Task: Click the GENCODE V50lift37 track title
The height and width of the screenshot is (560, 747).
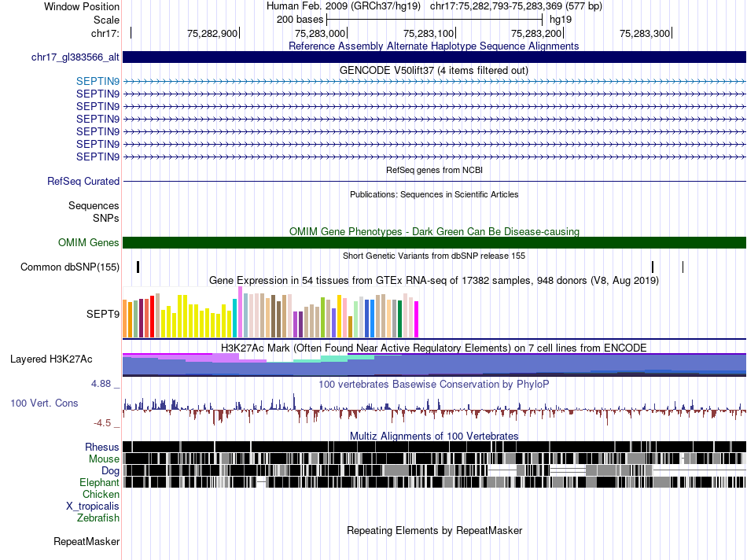Action: [x=433, y=71]
